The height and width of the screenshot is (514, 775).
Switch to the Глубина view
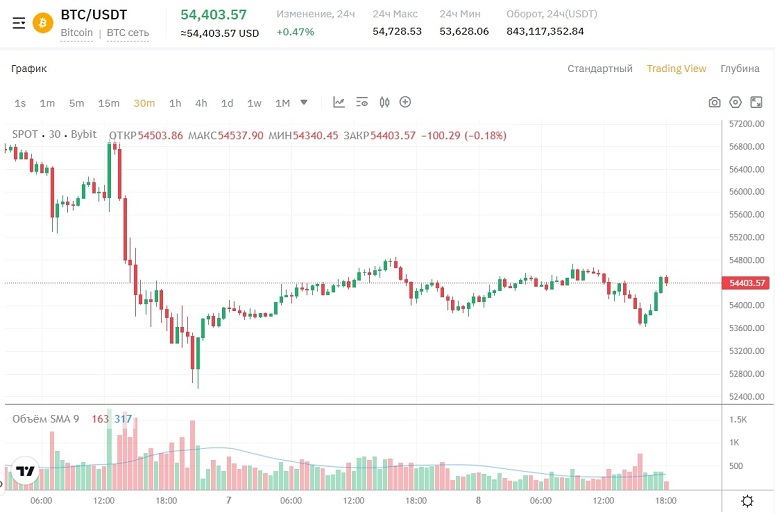[740, 69]
